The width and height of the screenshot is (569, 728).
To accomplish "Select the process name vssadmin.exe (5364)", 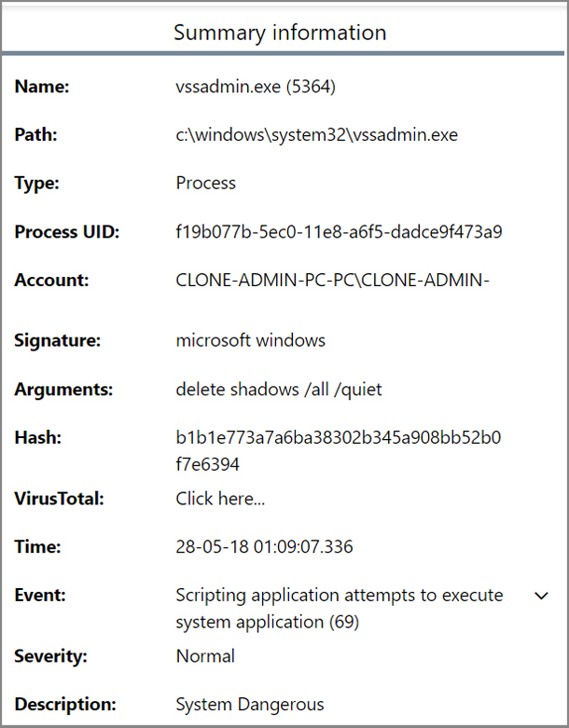I will tap(256, 87).
